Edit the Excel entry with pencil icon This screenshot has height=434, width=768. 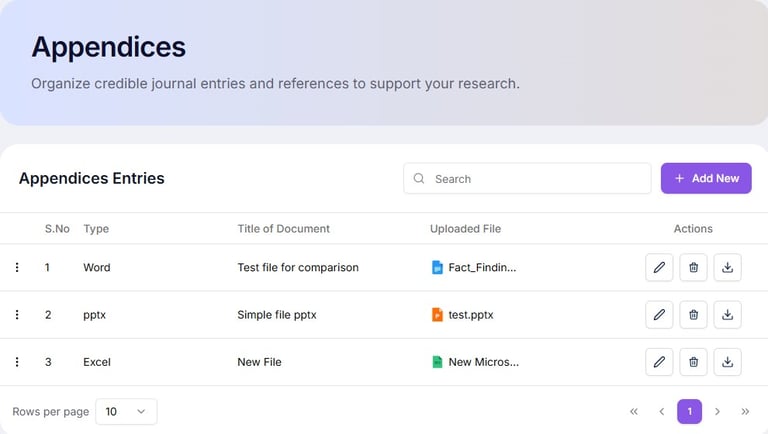659,362
